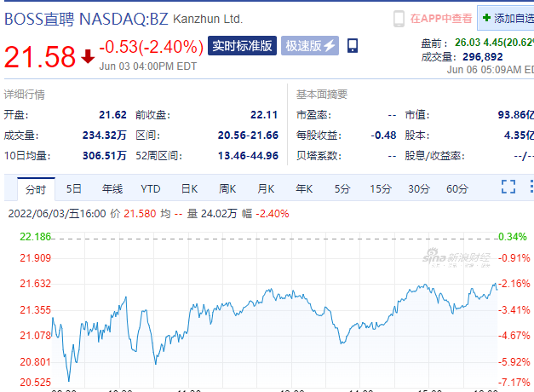Click the red down arrow price indicator
The image size is (534, 392).
[x=88, y=56]
